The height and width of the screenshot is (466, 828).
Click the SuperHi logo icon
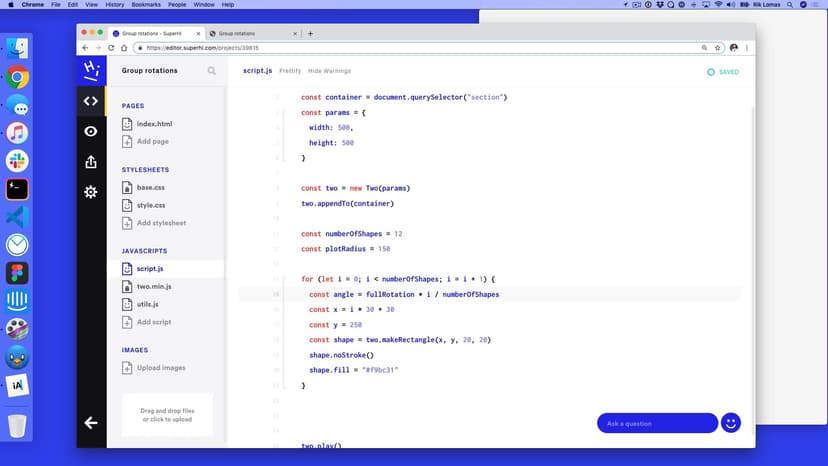click(x=91, y=70)
